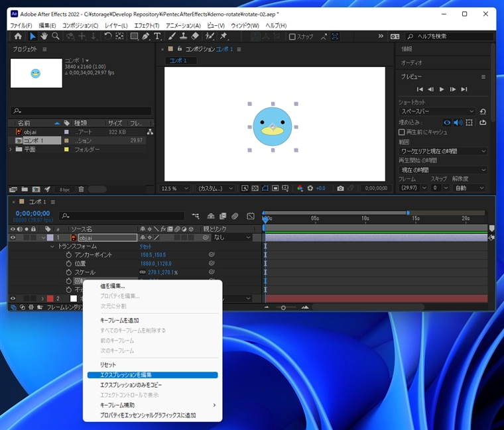This screenshot has width=504, height=430.
Task: Select the Type text tool
Action: tap(157, 36)
